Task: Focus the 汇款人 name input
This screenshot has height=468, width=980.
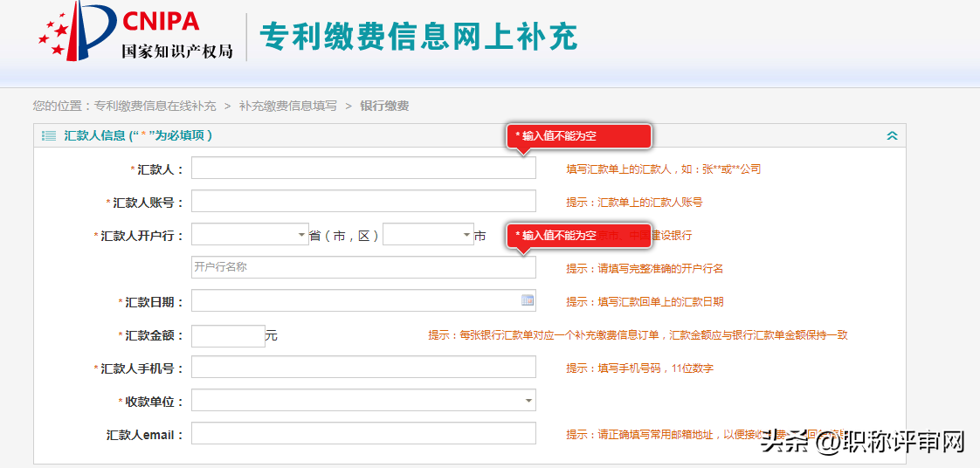Action: pos(363,169)
